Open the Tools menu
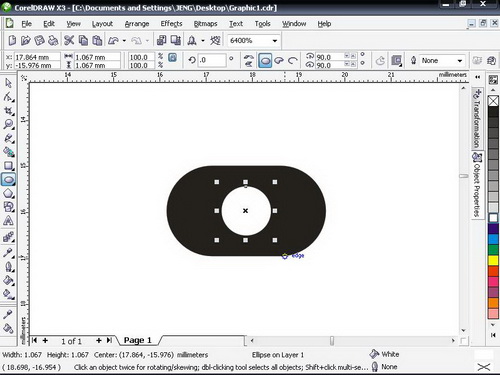This screenshot has width=500, height=375. coord(262,24)
